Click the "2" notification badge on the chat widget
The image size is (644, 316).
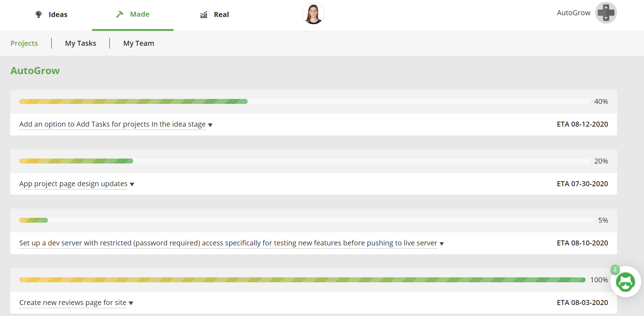point(614,270)
